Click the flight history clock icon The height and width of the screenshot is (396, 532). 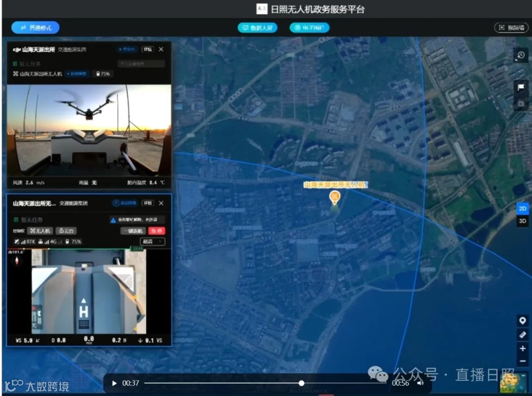521,55
